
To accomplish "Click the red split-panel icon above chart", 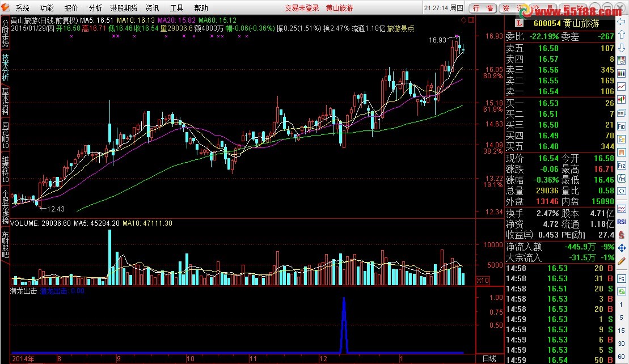I will click(x=471, y=20).
